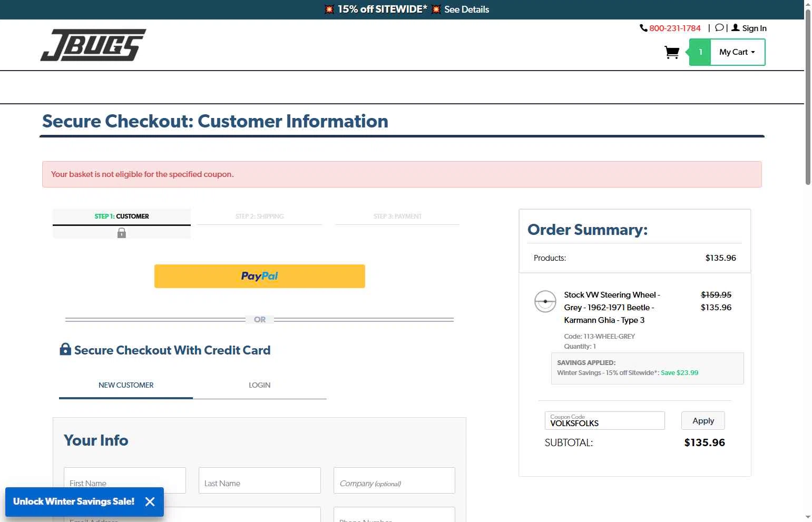Click the steering wheel product thumbnail
Viewport: 812px width, 522px height.
pos(545,301)
